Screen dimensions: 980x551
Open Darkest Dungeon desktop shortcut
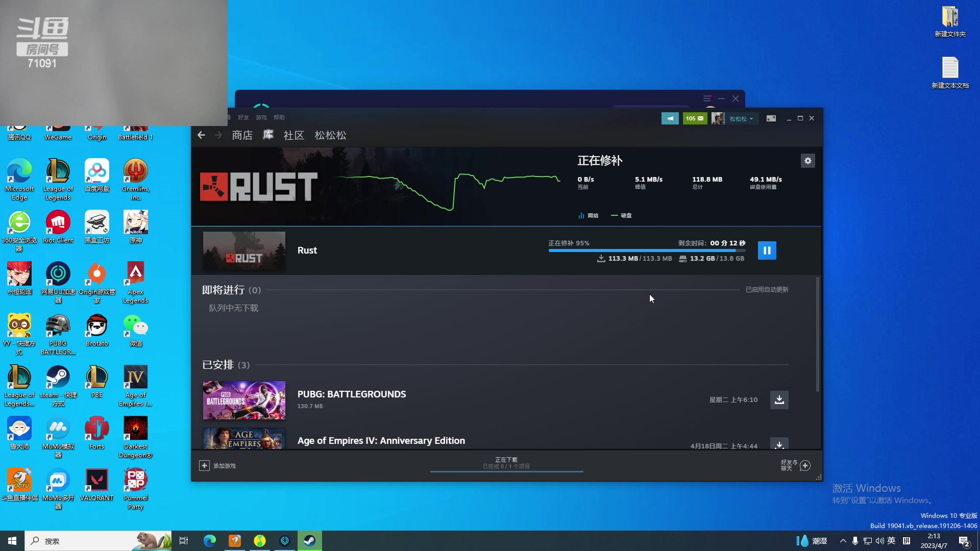pos(135,437)
